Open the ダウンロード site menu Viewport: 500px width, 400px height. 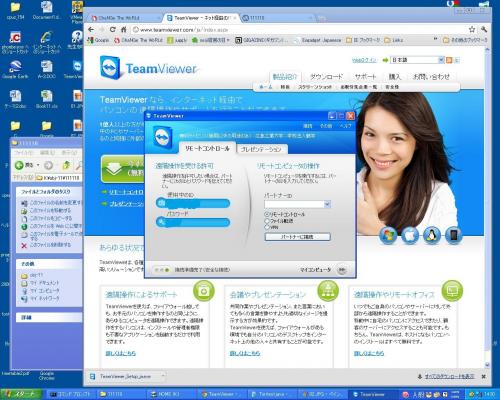[x=326, y=77]
